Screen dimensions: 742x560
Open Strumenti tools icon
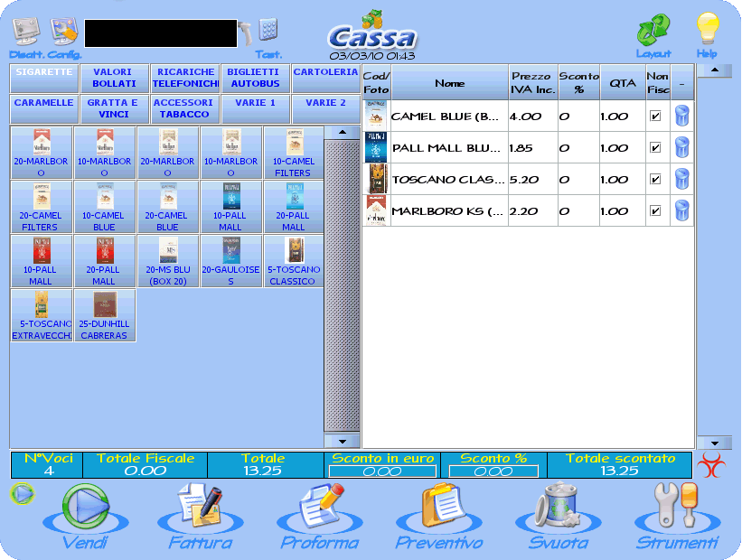click(677, 506)
